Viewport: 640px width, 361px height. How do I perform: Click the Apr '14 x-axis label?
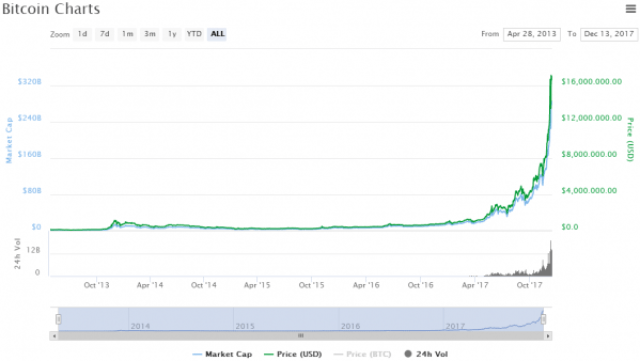coord(150,285)
